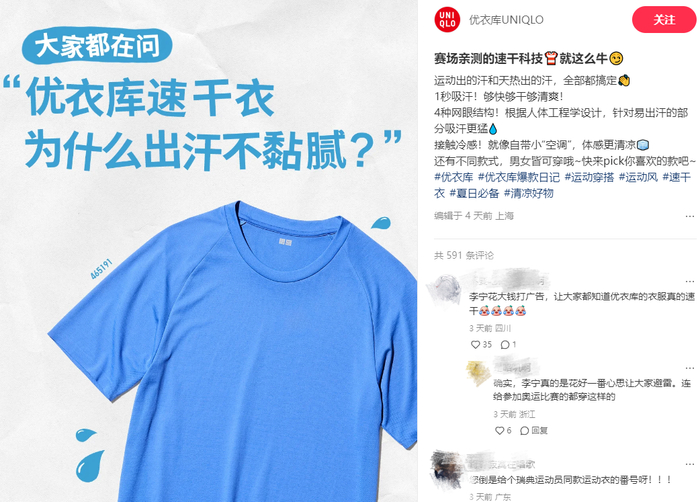Open more options for the 浙江 reply
The width and height of the screenshot is (700, 502).
coord(690,368)
